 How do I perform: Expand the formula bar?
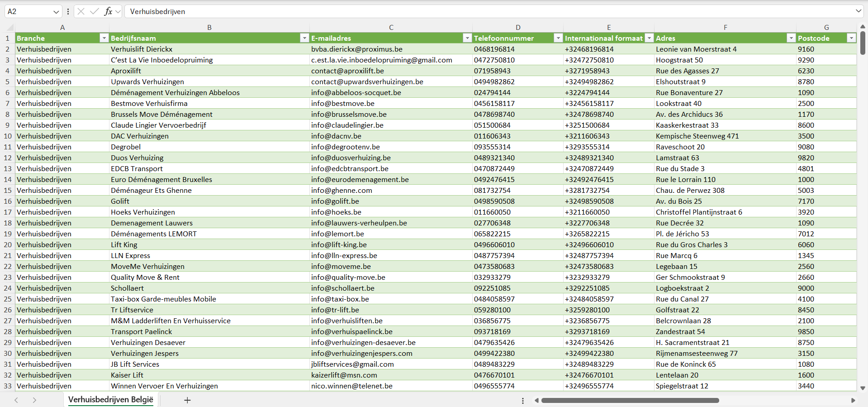coord(858,11)
